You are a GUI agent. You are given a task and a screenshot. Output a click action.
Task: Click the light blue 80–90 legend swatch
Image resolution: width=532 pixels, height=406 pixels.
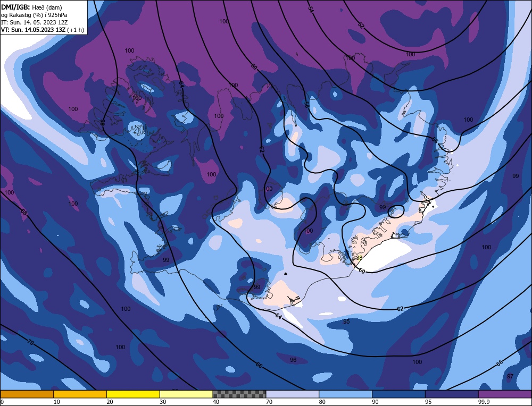[x=345, y=394]
